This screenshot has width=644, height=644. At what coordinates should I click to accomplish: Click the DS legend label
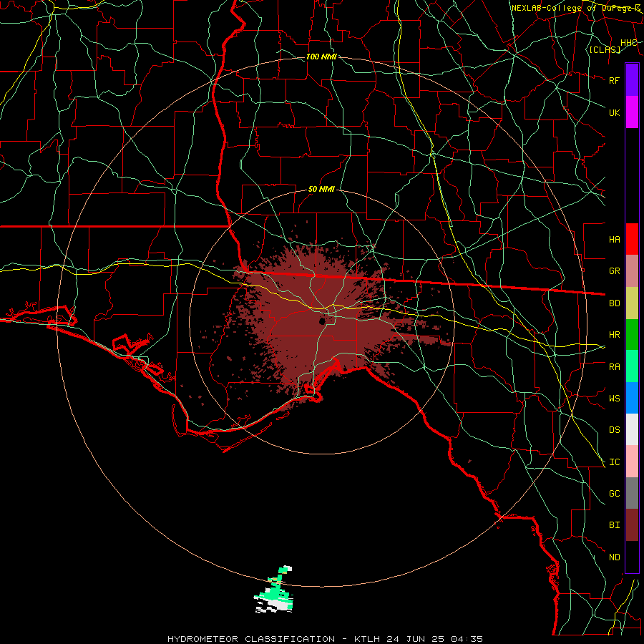[x=614, y=429]
